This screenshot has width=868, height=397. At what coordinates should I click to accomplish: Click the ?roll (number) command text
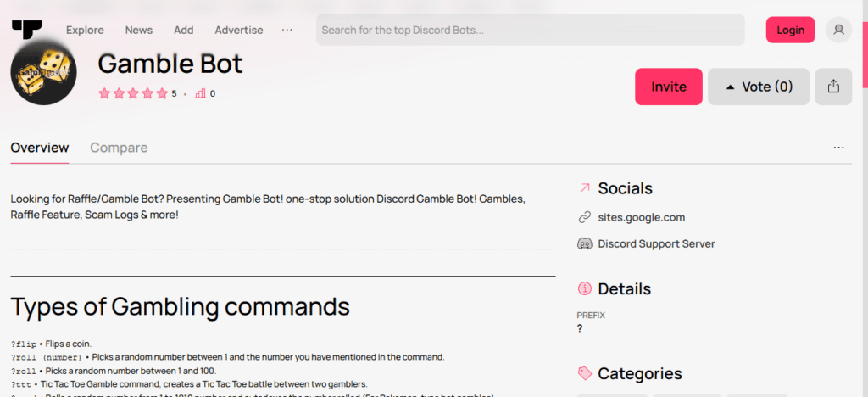[x=47, y=357]
